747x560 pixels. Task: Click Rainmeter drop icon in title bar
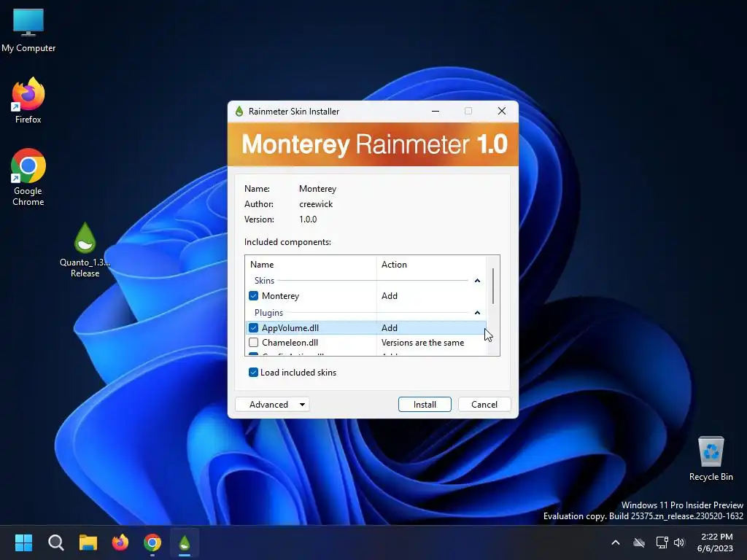(239, 112)
